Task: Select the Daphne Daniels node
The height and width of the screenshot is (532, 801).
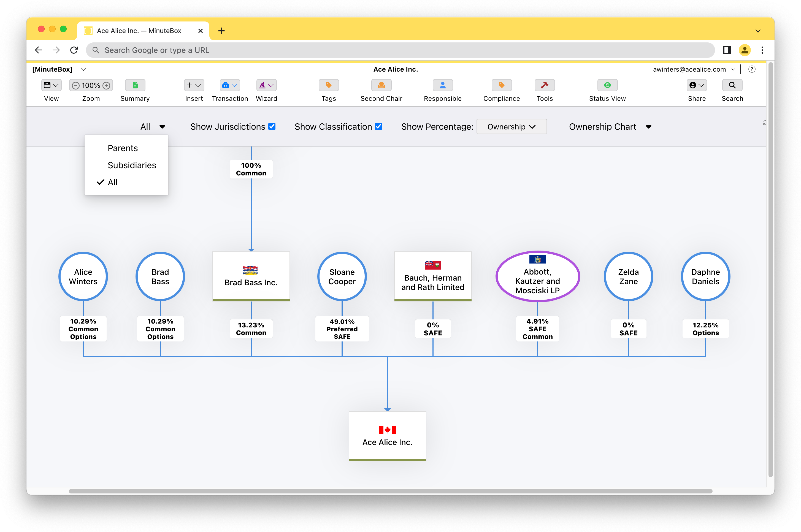Action: 705,276
